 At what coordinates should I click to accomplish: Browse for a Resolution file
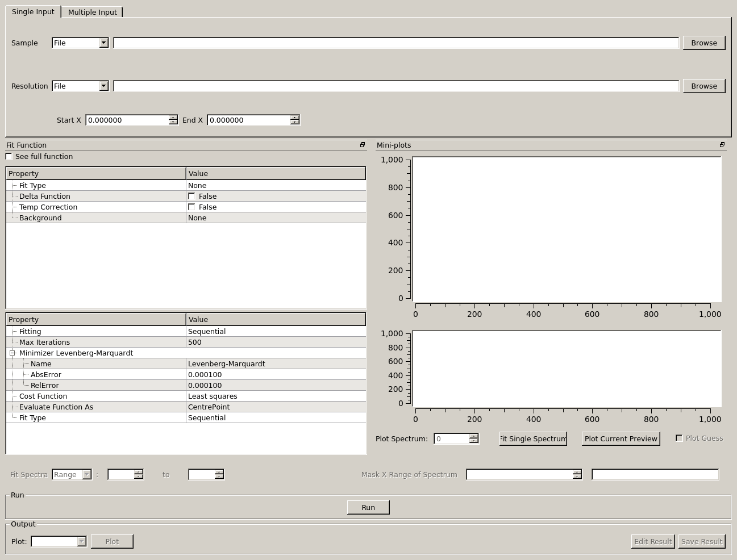click(x=703, y=86)
